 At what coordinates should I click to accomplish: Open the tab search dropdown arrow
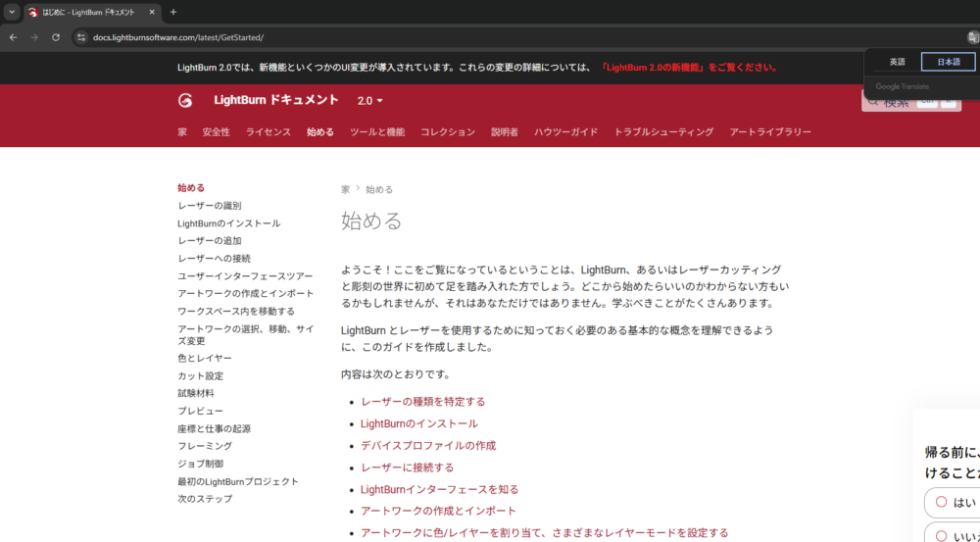(x=12, y=12)
